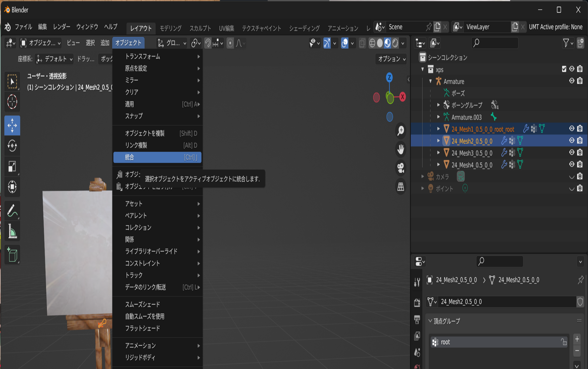Viewport: 588px width, 369px height.
Task: Activate the Scale tool
Action: pyautogui.click(x=12, y=166)
